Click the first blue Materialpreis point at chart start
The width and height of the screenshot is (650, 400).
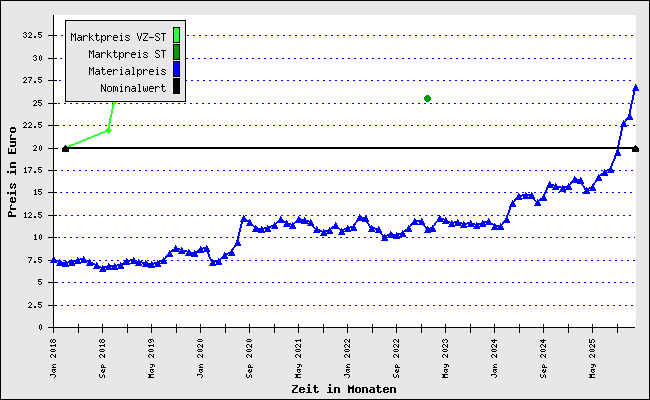[x=53, y=260]
